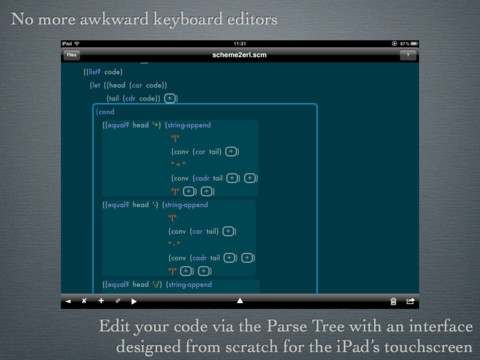The width and height of the screenshot is (480, 360).
Task: Tap final plus box on the ")" string line under head '-
Action: pos(204,271)
